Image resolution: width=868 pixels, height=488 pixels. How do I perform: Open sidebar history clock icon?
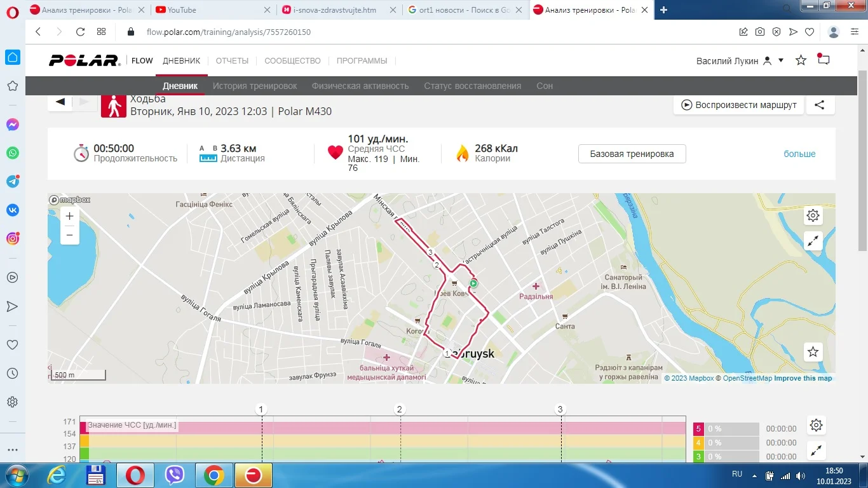(x=12, y=374)
